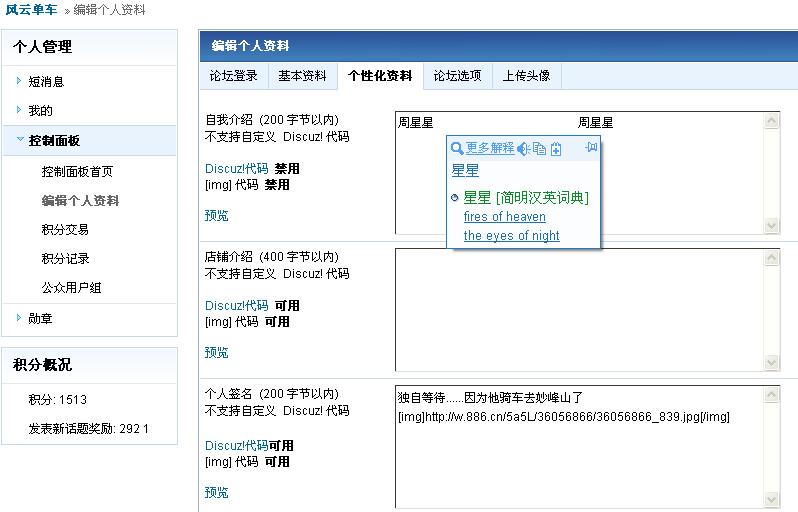Click the bullet icon beside 简明汉英词典 entry
Viewport: 798px width, 512px height.
(455, 198)
